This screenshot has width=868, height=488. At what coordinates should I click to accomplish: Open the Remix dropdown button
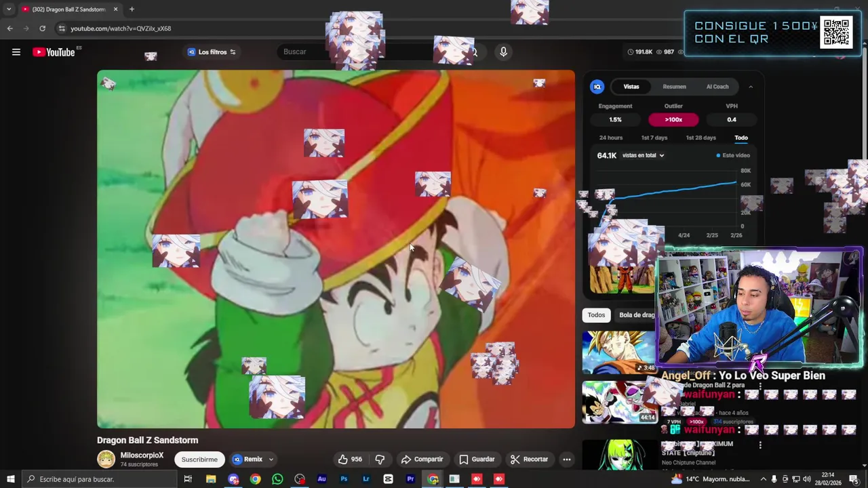[x=252, y=460]
